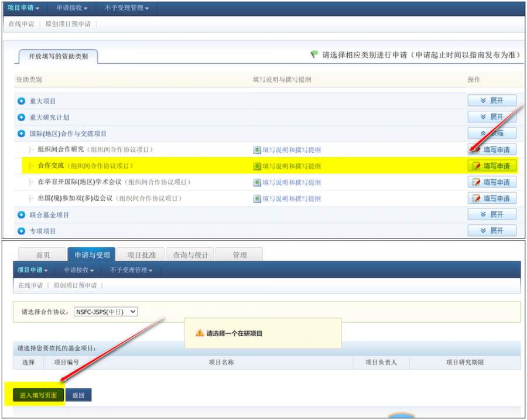The height and width of the screenshot is (420, 527).
Task: Open guide document icon for 组织间合作研究
Action: [x=257, y=150]
